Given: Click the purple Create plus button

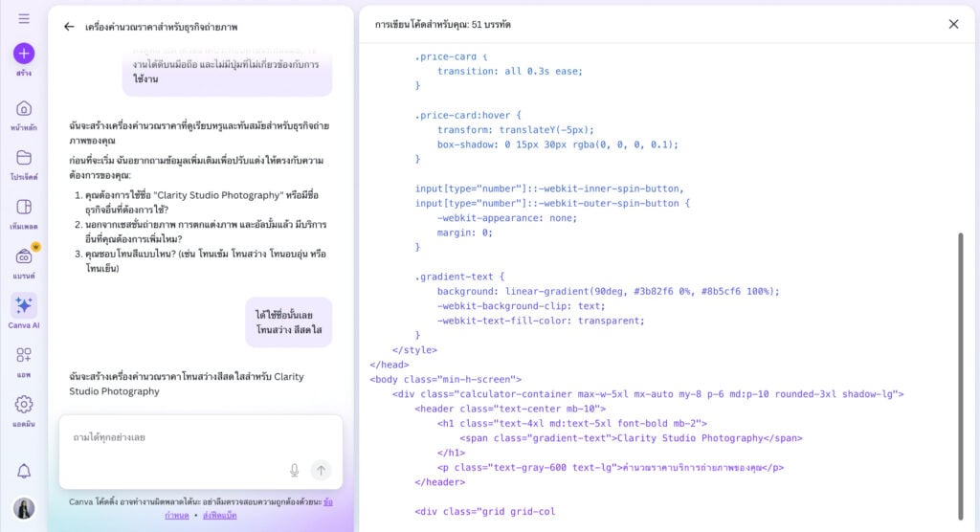Looking at the screenshot, I should pos(24,54).
